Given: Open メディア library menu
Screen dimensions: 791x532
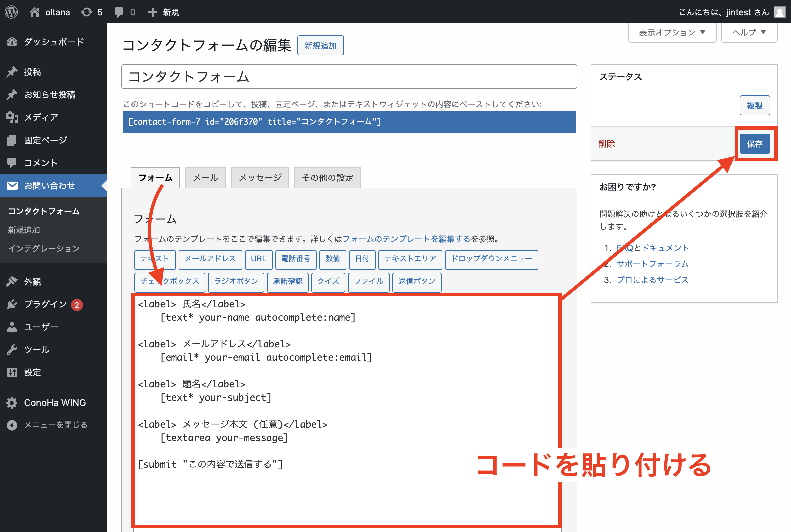Looking at the screenshot, I should 54,117.
